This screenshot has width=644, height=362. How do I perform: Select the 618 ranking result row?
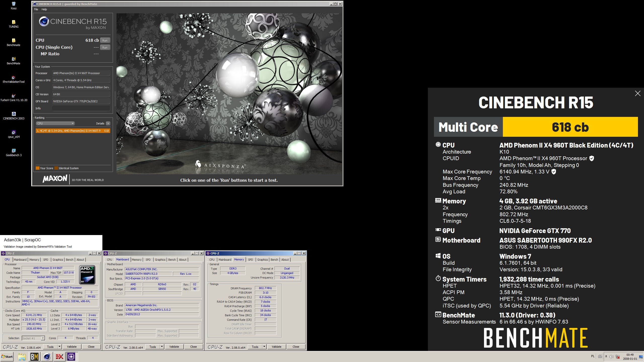tap(73, 131)
